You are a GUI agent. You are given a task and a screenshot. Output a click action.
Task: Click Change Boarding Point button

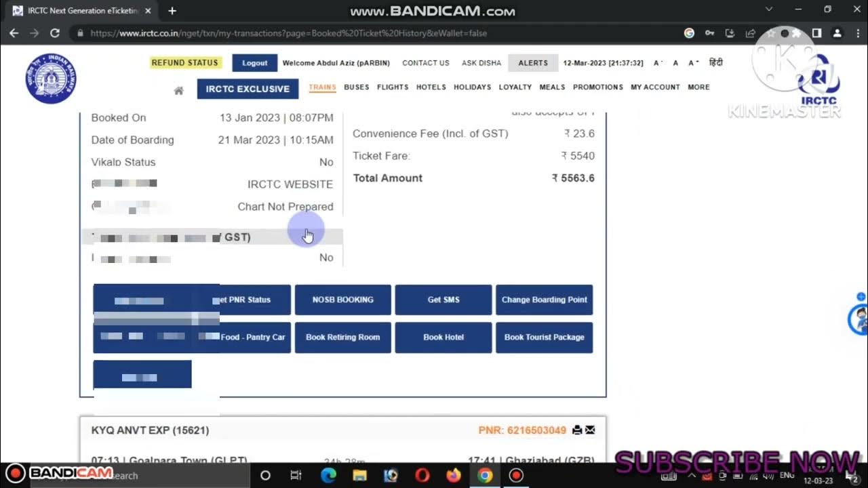tap(545, 300)
